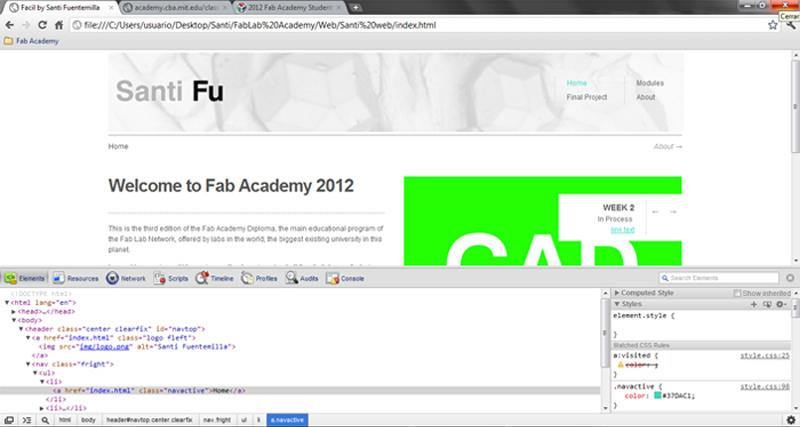
Task: Open a new browser tab
Action: pyautogui.click(x=356, y=8)
